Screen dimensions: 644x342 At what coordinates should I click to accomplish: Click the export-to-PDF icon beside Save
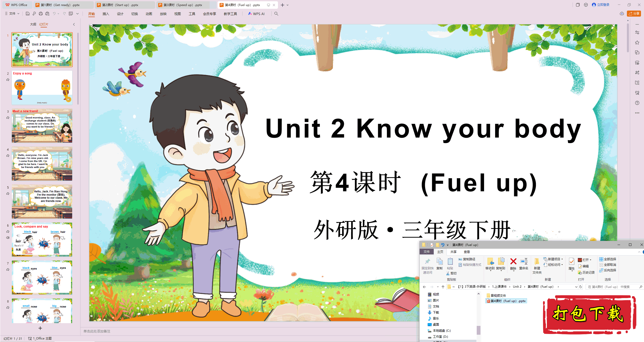click(34, 14)
